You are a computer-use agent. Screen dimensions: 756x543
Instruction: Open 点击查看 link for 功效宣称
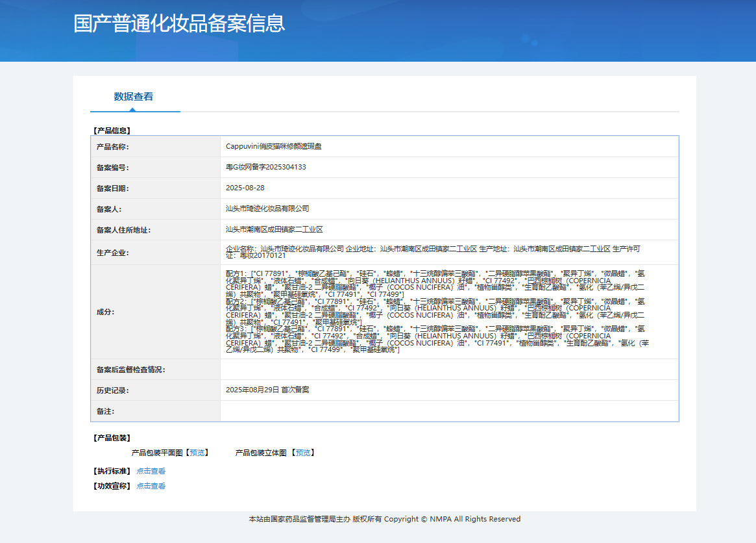pos(151,486)
